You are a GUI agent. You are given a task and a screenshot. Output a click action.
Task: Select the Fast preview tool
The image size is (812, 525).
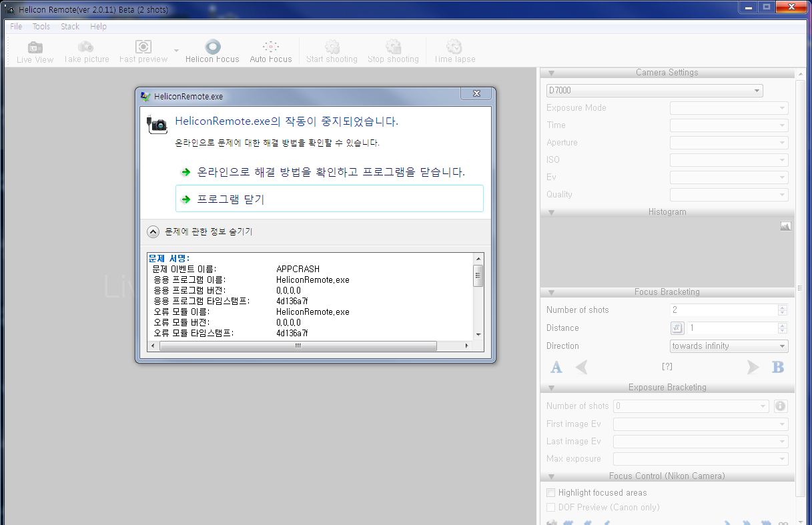[143, 52]
